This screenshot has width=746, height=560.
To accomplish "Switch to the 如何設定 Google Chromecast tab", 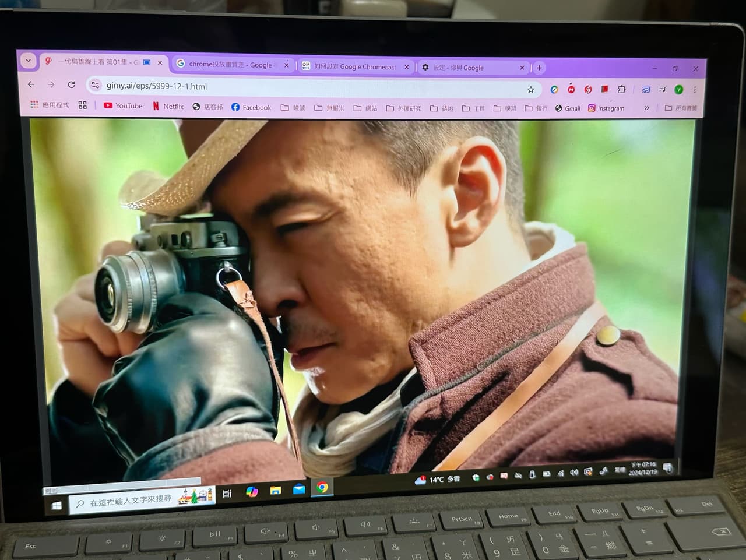I will point(356,66).
